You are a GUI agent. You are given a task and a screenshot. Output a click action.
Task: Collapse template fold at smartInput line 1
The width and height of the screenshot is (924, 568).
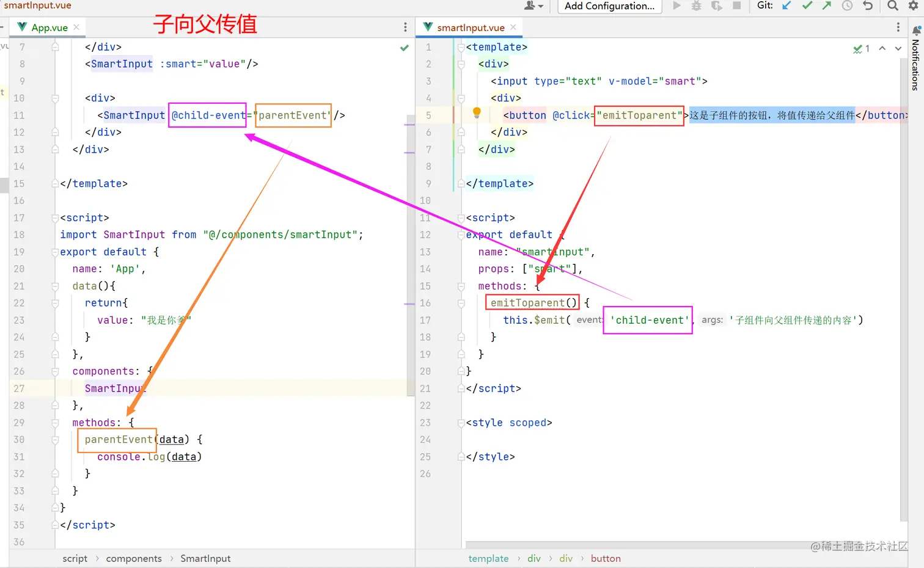point(461,47)
